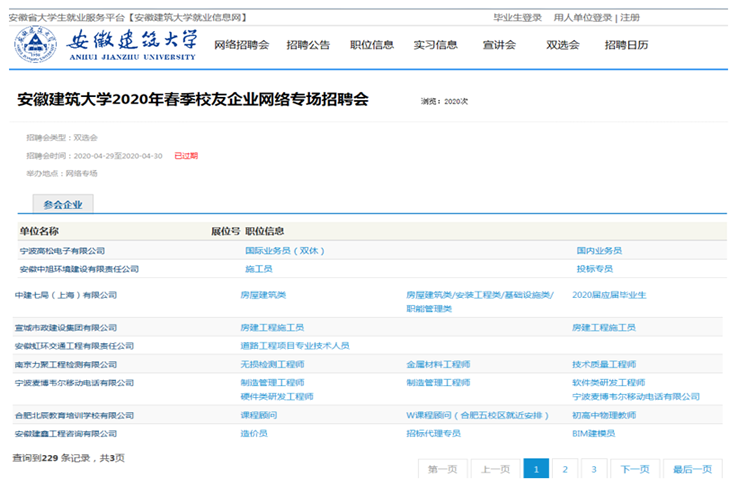
Task: Open the 网络招聘会 menu
Action: point(241,45)
